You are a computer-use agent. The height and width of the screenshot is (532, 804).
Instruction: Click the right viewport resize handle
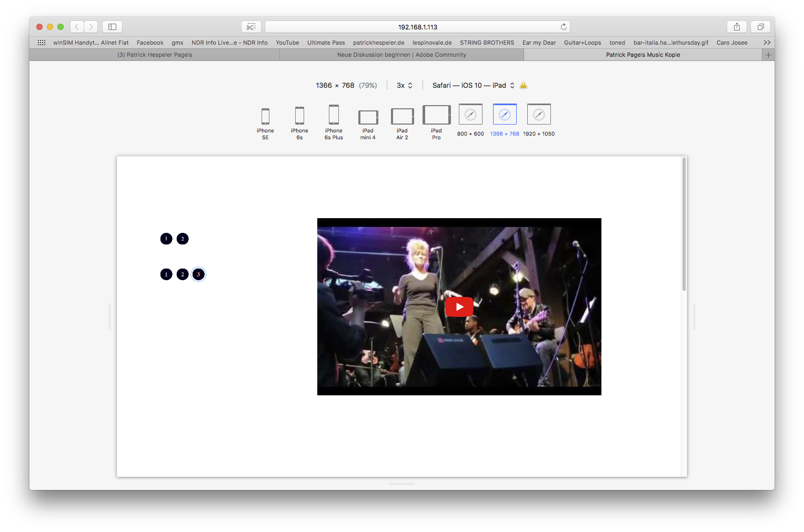[694, 316]
